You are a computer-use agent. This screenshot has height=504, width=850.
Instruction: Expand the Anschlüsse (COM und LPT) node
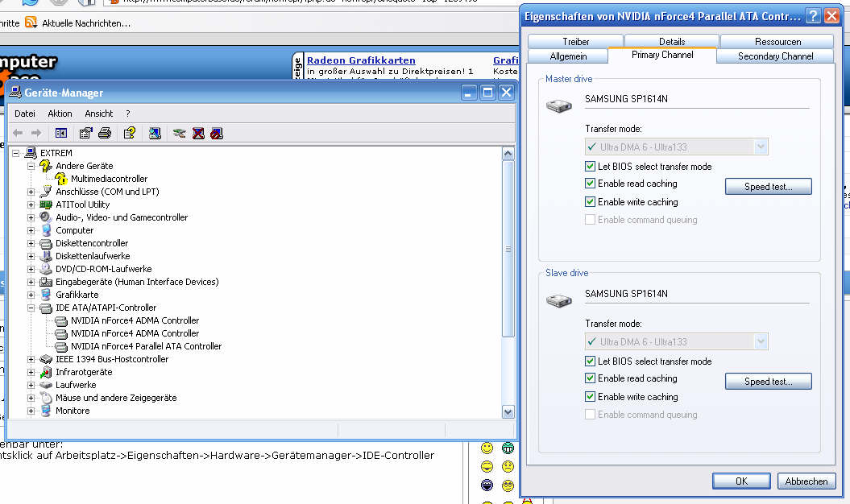point(31,192)
